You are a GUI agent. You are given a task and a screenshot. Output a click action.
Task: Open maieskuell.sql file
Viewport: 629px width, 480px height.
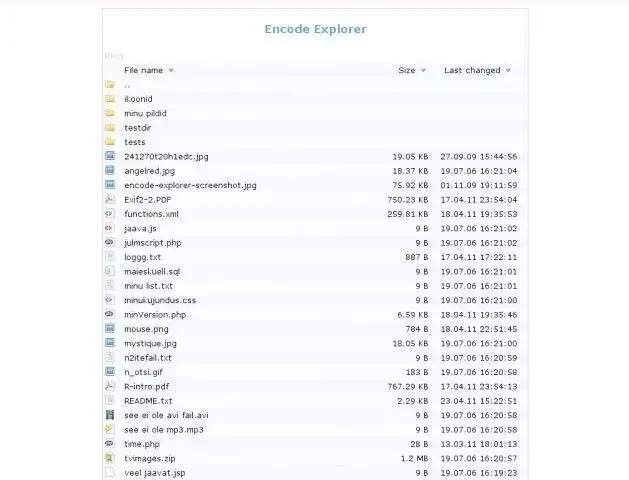click(152, 271)
